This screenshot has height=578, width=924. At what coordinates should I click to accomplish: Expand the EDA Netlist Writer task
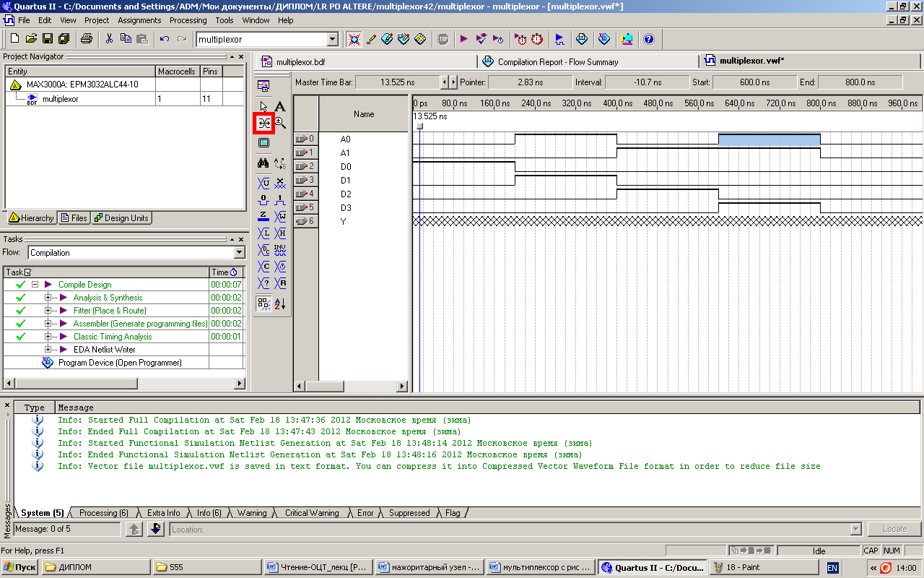(48, 350)
